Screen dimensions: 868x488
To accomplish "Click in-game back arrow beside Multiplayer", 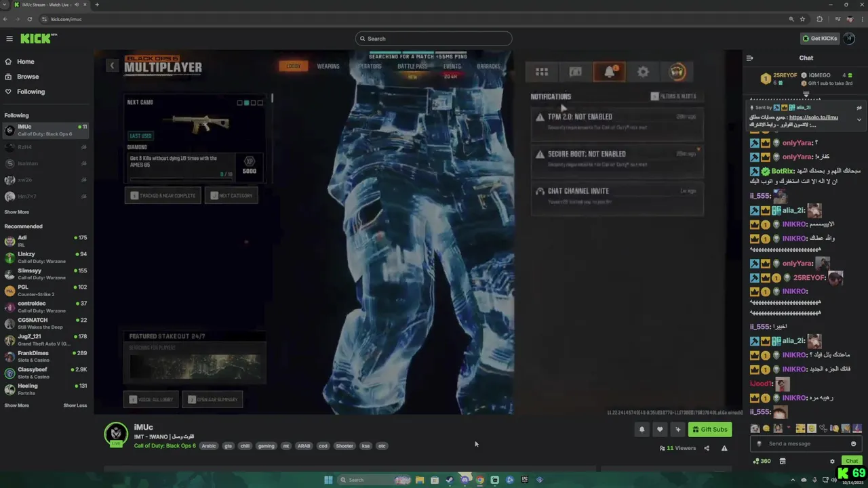I will pos(112,66).
